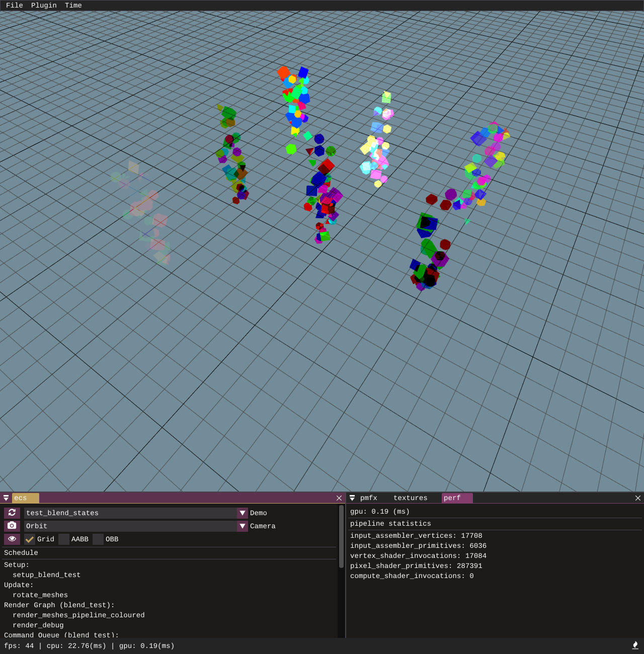Click rotate_meshes entry

point(40,595)
